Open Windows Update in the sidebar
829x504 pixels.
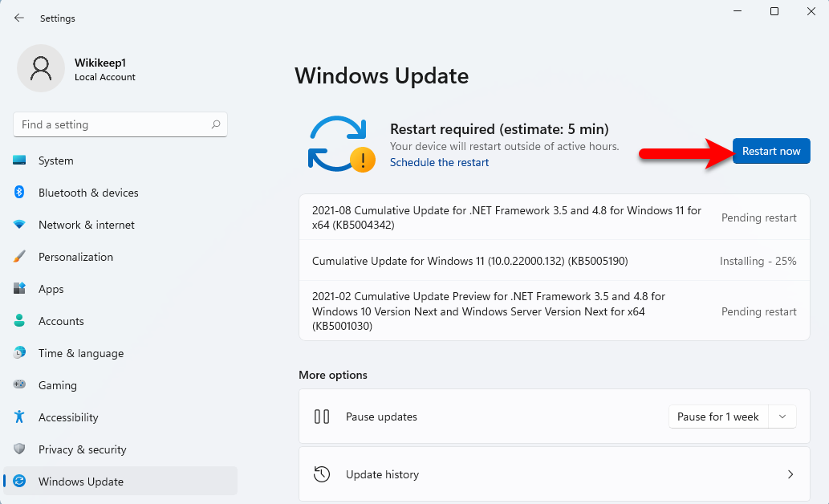click(120, 482)
